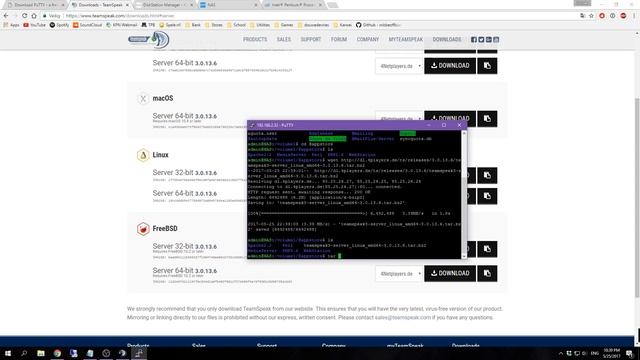Image resolution: width=640 pixels, height=360 pixels.
Task: Open the SUPPORT menu on TeamSpeak site
Action: coord(311,40)
